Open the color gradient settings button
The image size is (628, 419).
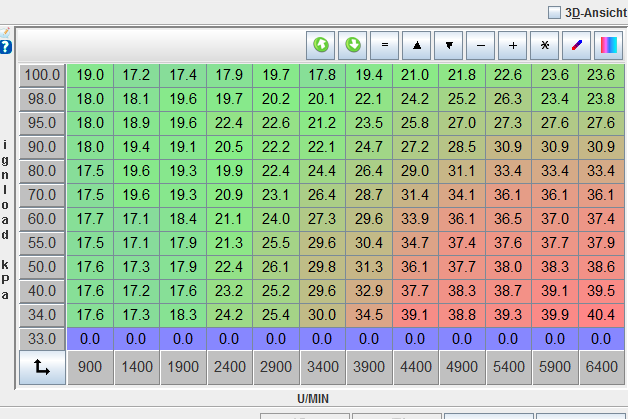pyautogui.click(x=608, y=45)
